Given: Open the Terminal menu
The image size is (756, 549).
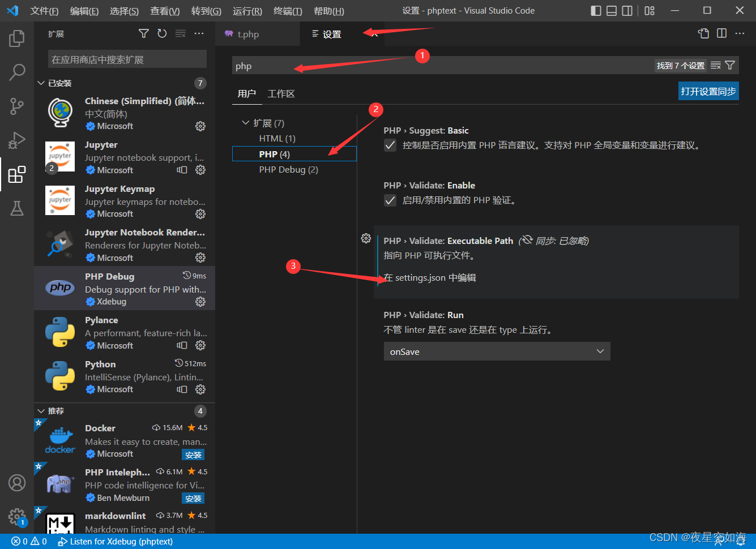Looking at the screenshot, I should pos(288,11).
